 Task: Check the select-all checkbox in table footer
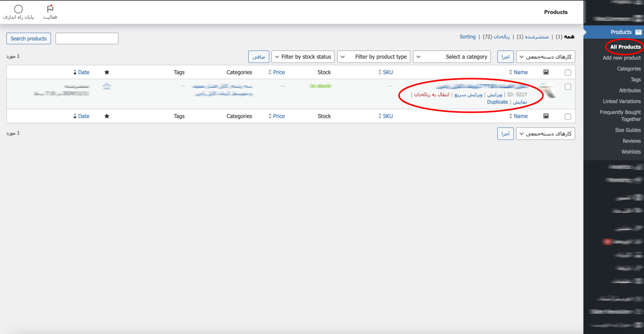pos(568,117)
